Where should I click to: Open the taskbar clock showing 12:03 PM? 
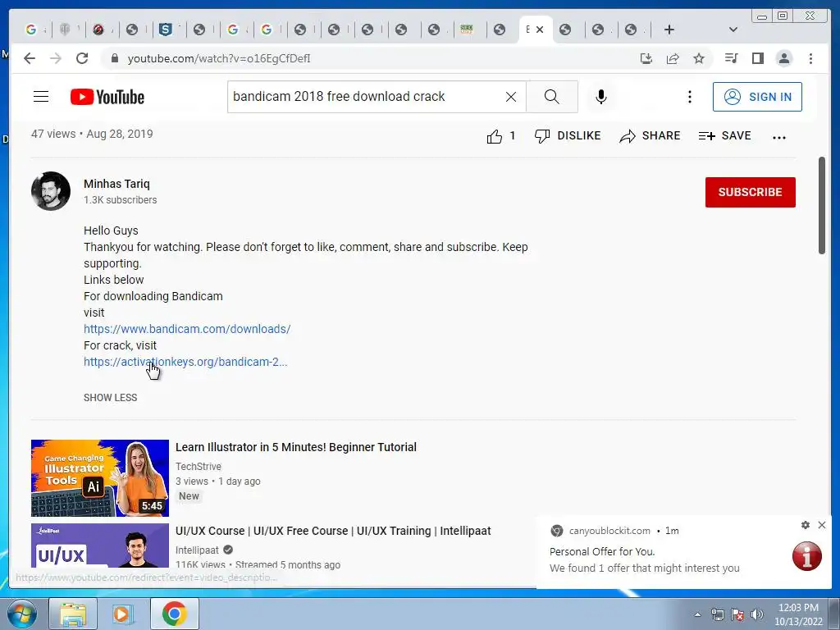point(798,614)
